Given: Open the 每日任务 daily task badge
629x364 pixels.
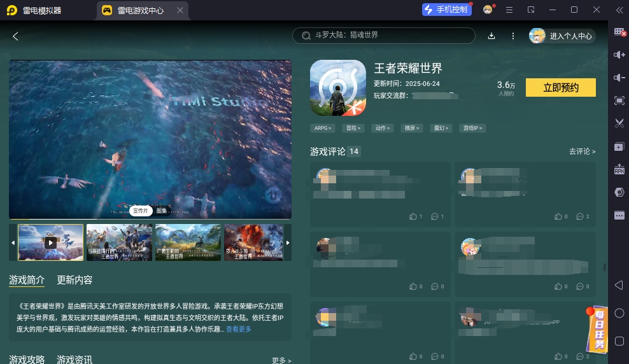Looking at the screenshot, I should tap(597, 330).
